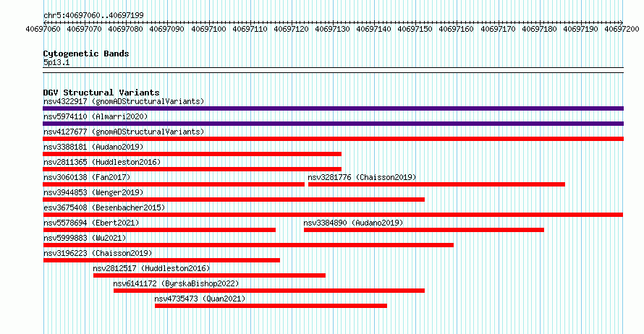
Task: Click the nsv4322917 gnomAD variant label
Action: pos(124,101)
